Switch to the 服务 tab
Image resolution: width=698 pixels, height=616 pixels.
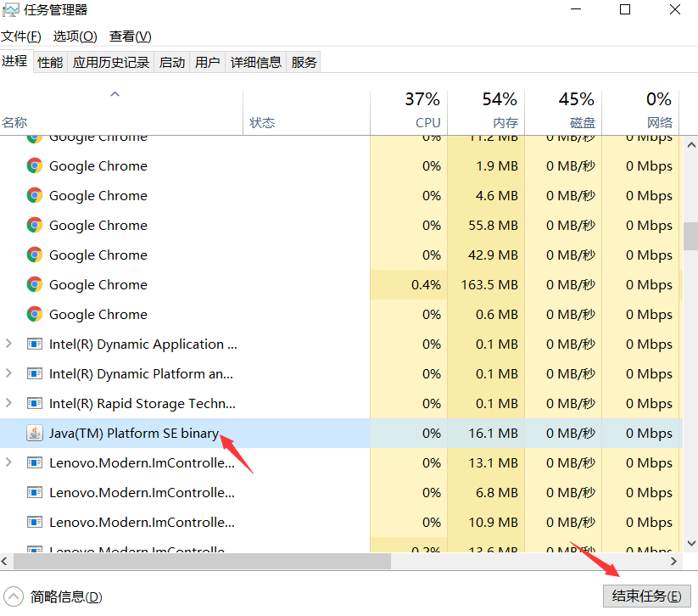[x=304, y=62]
